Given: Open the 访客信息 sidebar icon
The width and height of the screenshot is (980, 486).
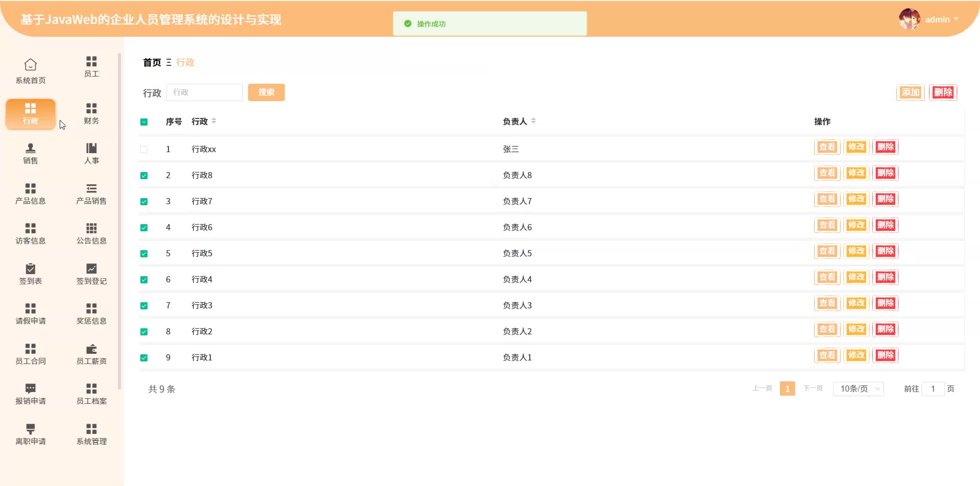Looking at the screenshot, I should (31, 228).
